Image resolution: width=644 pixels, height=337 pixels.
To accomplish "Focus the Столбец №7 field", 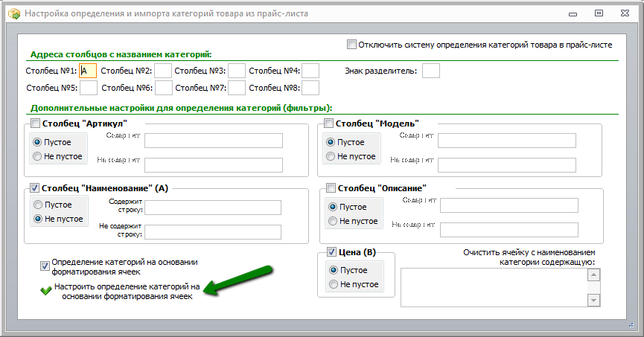I will click(x=237, y=88).
